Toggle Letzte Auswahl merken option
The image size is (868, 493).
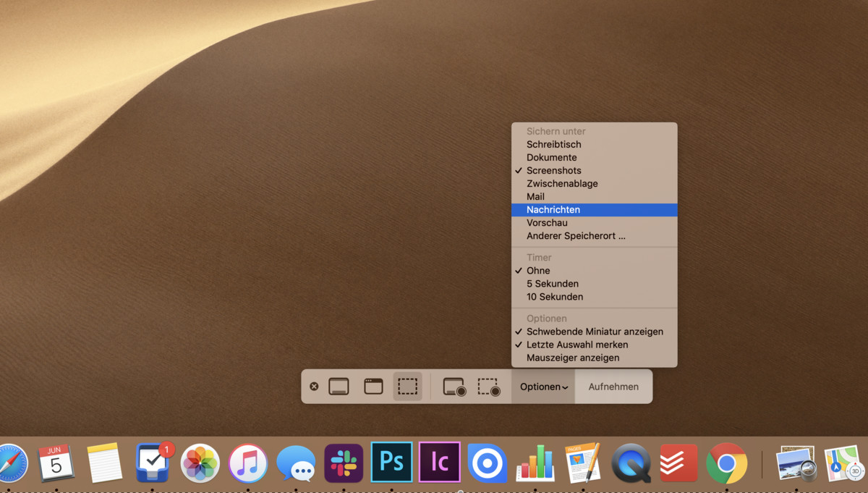click(595, 345)
